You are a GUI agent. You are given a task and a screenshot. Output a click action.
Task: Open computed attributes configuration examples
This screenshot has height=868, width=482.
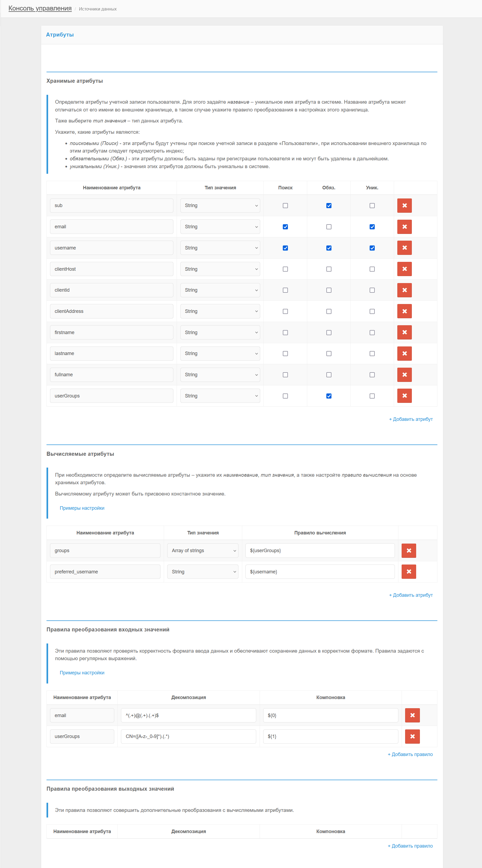(82, 508)
